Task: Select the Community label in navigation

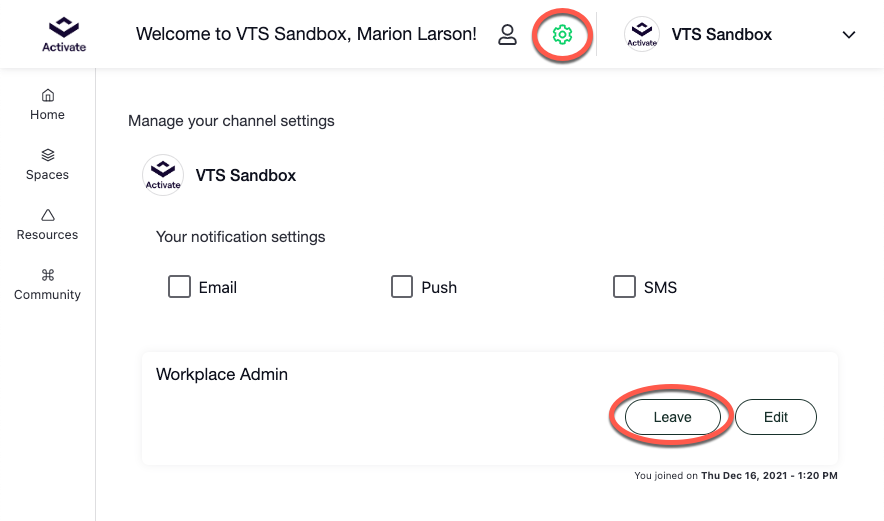Action: 47,294
